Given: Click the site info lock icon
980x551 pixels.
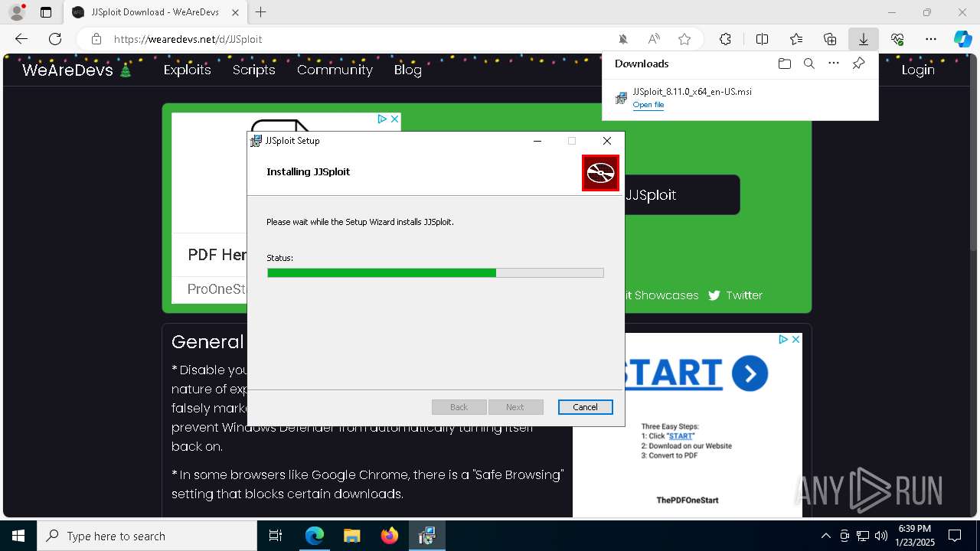Looking at the screenshot, I should click(96, 39).
